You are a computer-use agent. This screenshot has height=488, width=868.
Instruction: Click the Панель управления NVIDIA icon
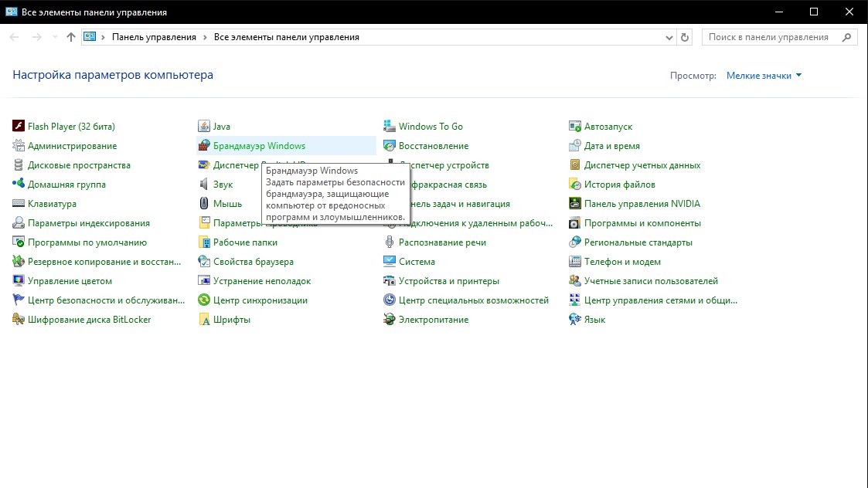pyautogui.click(x=574, y=204)
